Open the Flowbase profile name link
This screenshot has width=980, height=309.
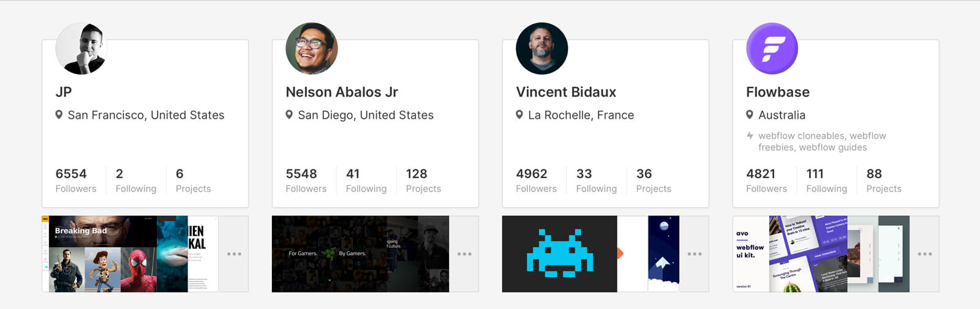[778, 92]
